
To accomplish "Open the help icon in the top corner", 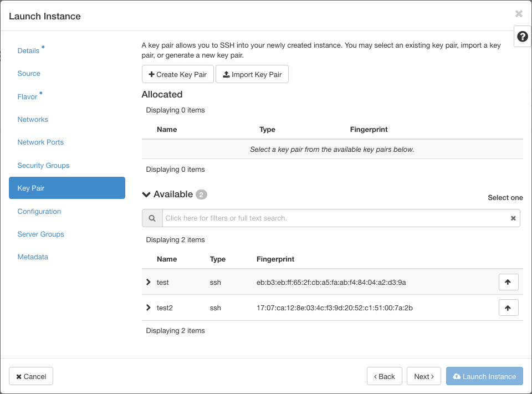I will click(521, 35).
